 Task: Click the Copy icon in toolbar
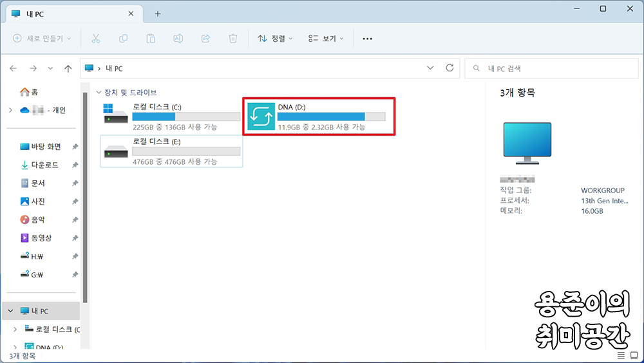[x=123, y=39]
